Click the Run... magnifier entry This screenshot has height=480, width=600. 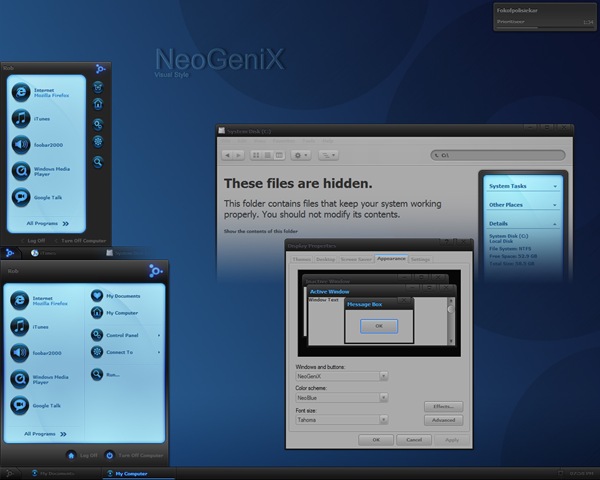tap(112, 374)
